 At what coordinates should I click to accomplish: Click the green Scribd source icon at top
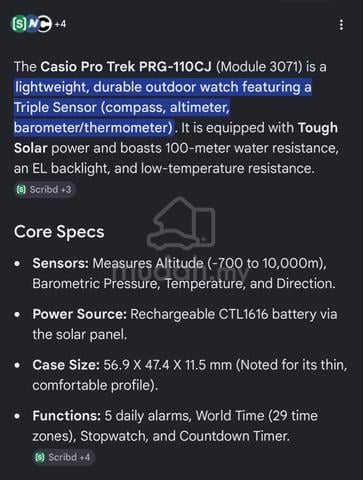(x=19, y=24)
